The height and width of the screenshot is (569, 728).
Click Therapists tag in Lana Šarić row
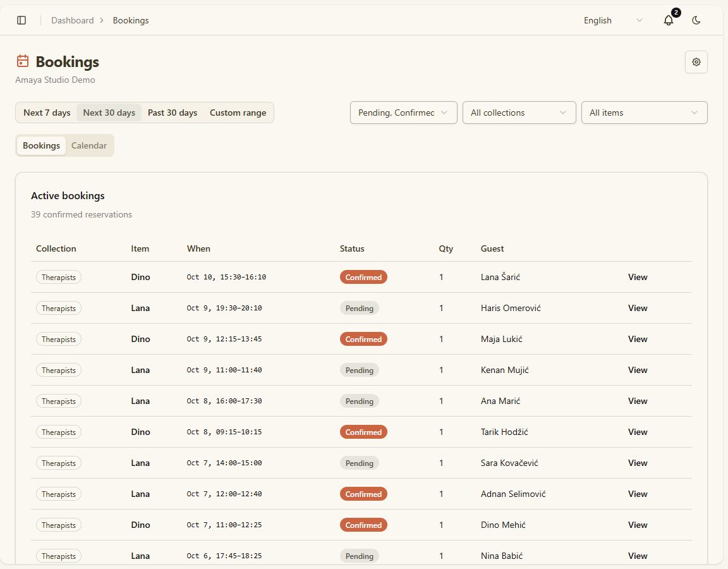click(59, 278)
